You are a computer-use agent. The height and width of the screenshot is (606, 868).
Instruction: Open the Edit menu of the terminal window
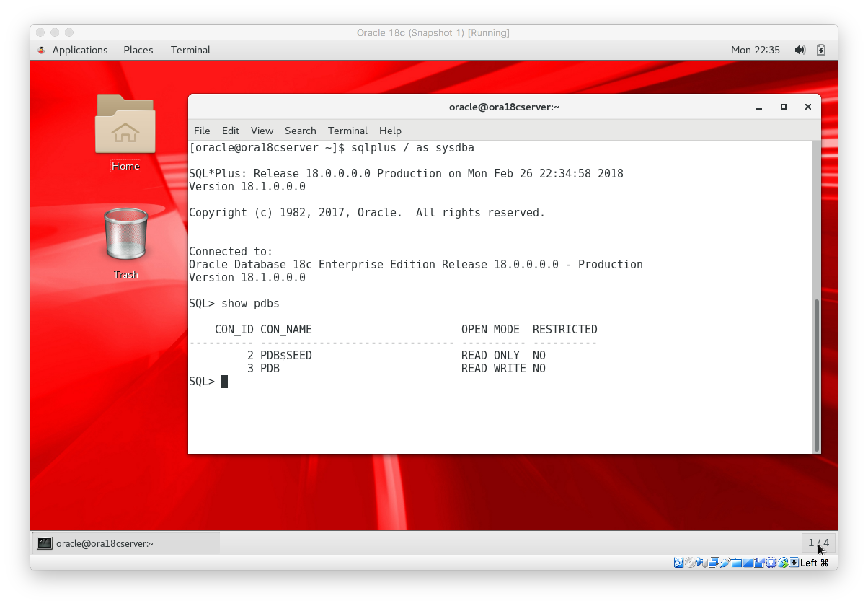pos(230,131)
